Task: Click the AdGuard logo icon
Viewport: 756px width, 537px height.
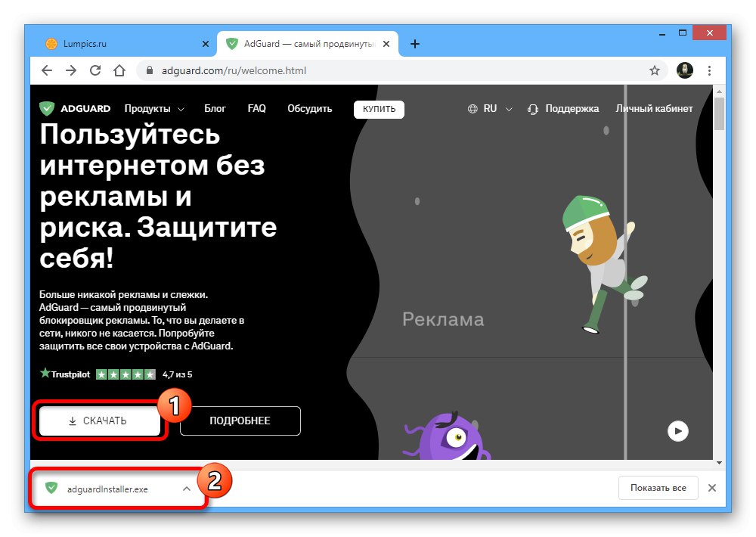Action: tap(48, 108)
